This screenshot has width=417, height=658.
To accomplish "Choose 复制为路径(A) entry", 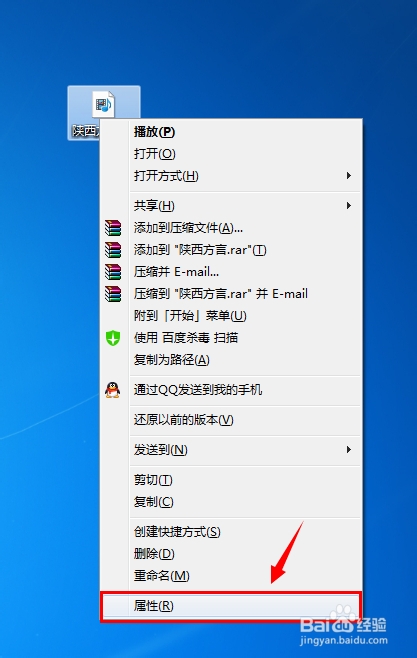I will 172,360.
